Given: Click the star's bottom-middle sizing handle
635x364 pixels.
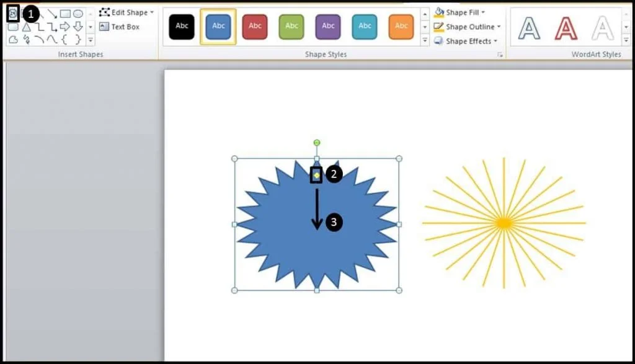Looking at the screenshot, I should click(x=317, y=290).
